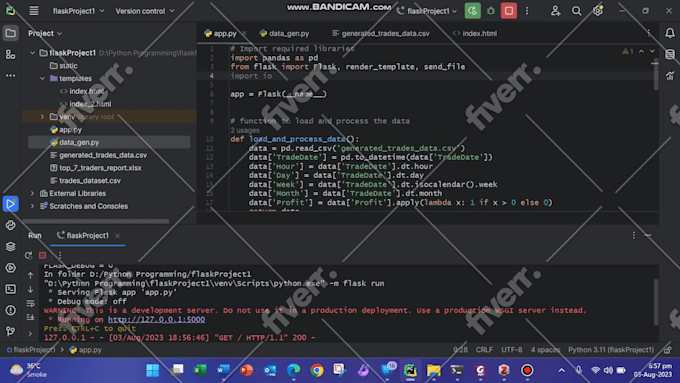Open Project view dropdown

(x=45, y=33)
